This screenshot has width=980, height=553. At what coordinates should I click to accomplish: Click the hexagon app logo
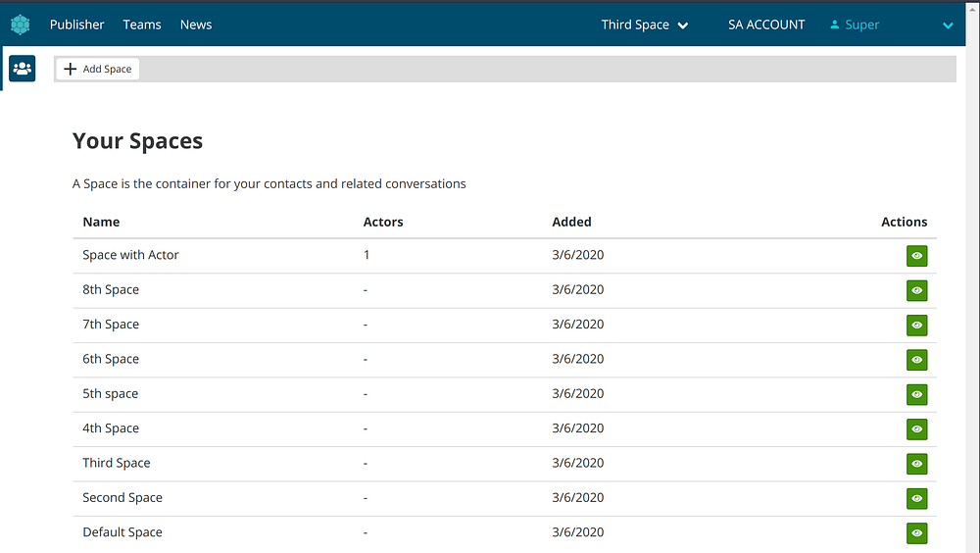[21, 25]
